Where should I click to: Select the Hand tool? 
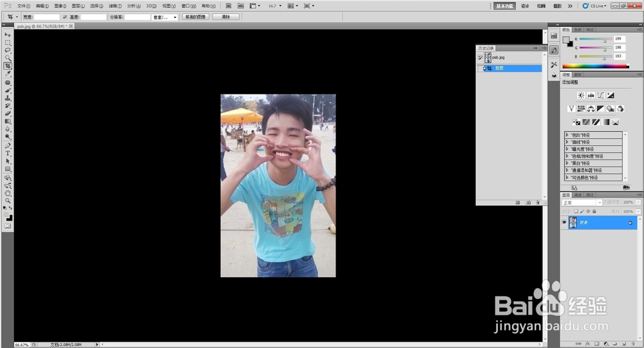8,193
